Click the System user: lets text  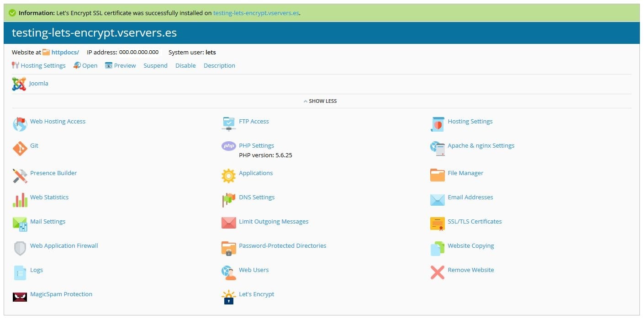point(192,52)
